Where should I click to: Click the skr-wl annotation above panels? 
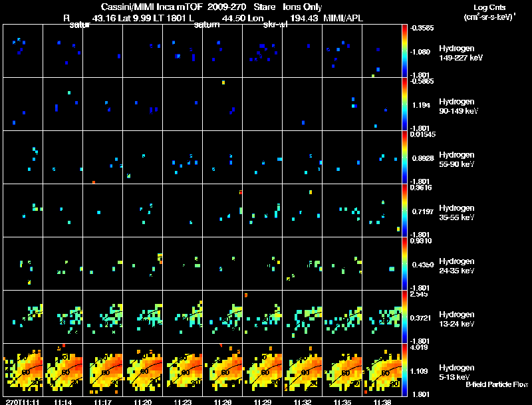point(275,25)
